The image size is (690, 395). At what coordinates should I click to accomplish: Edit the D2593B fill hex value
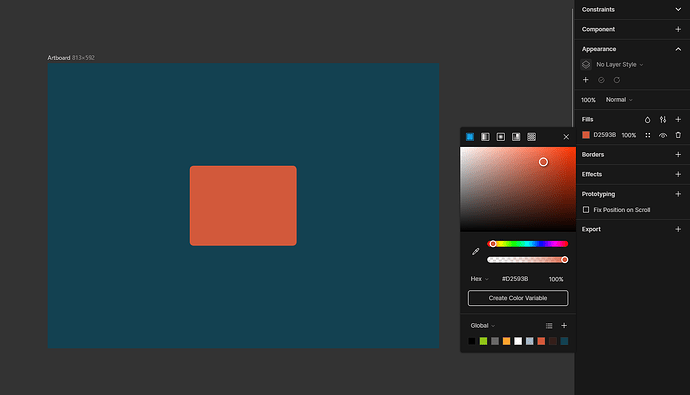pyautogui.click(x=605, y=135)
